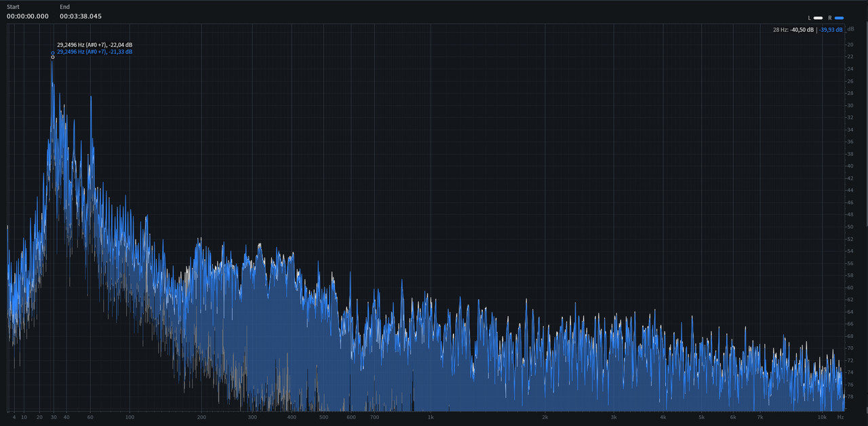
Task: Click the white peak label reading -22,04 dB
Action: (95, 45)
